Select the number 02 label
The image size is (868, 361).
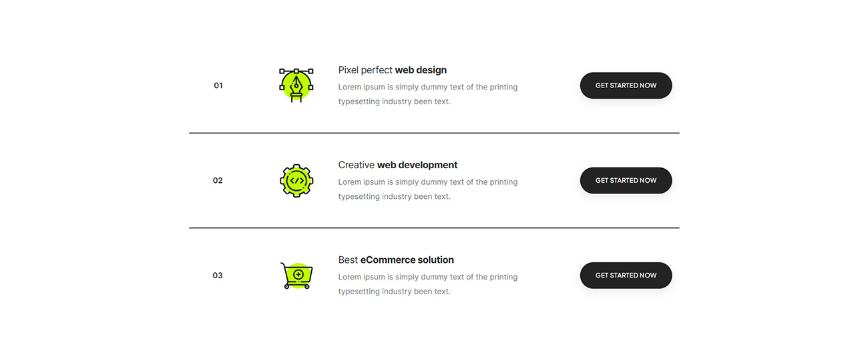218,180
